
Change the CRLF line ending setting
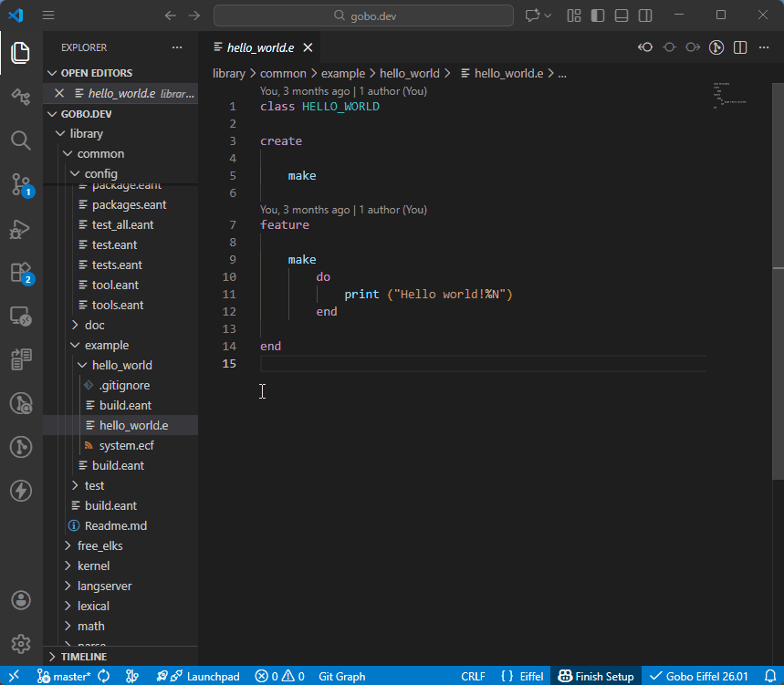473,676
